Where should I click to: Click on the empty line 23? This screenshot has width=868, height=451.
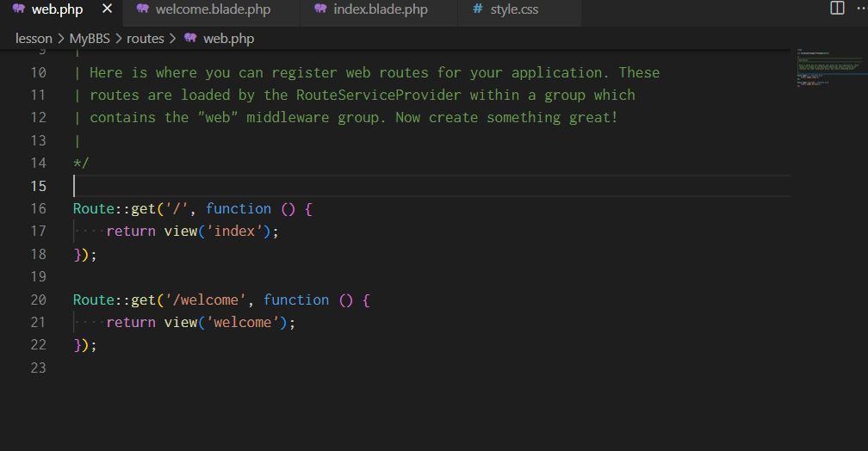(x=344, y=368)
